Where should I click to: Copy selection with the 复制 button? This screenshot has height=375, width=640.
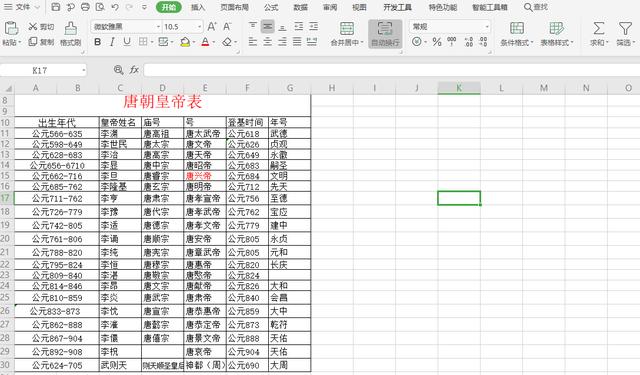coord(41,42)
